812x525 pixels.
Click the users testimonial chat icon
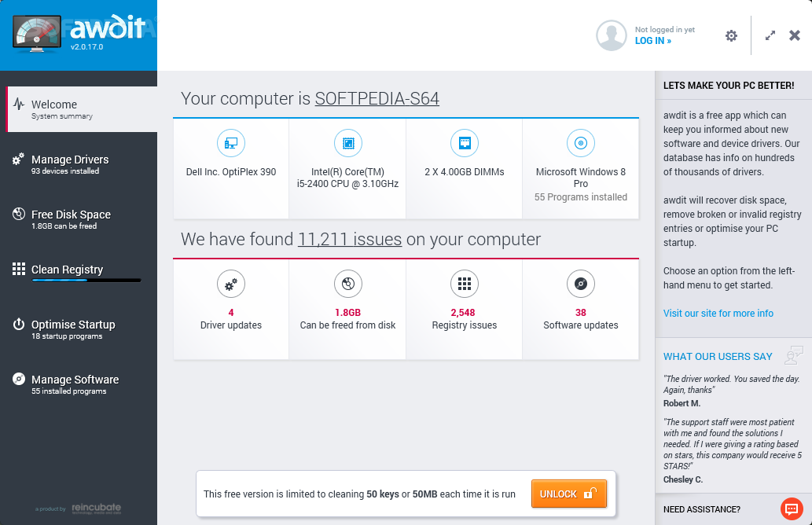coord(794,355)
